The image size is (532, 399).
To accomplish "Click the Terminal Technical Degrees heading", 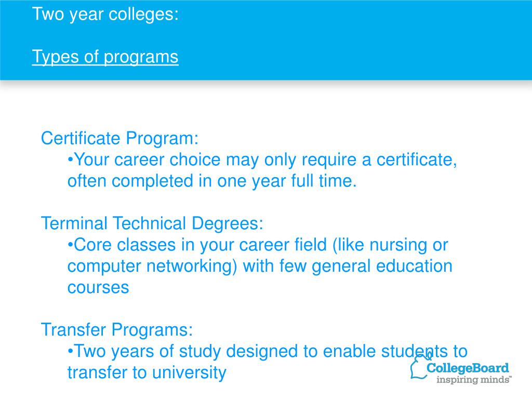I will click(x=152, y=223).
